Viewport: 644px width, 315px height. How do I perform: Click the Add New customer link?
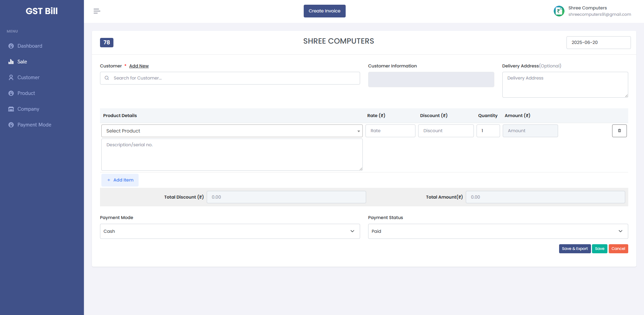pyautogui.click(x=139, y=66)
